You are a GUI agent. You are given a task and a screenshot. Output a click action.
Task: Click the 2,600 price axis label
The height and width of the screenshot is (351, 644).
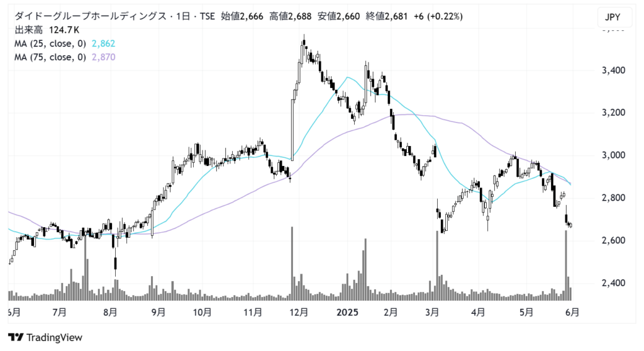tap(614, 240)
